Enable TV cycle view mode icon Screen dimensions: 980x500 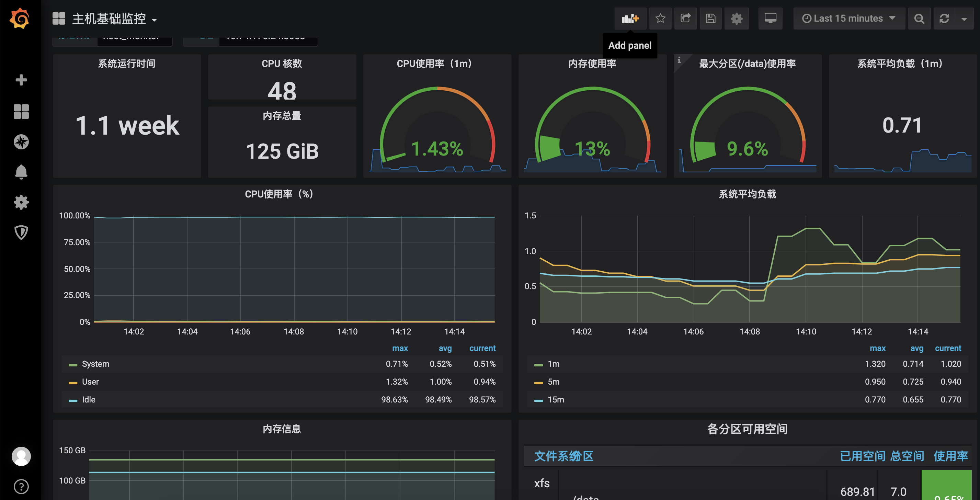coord(770,18)
